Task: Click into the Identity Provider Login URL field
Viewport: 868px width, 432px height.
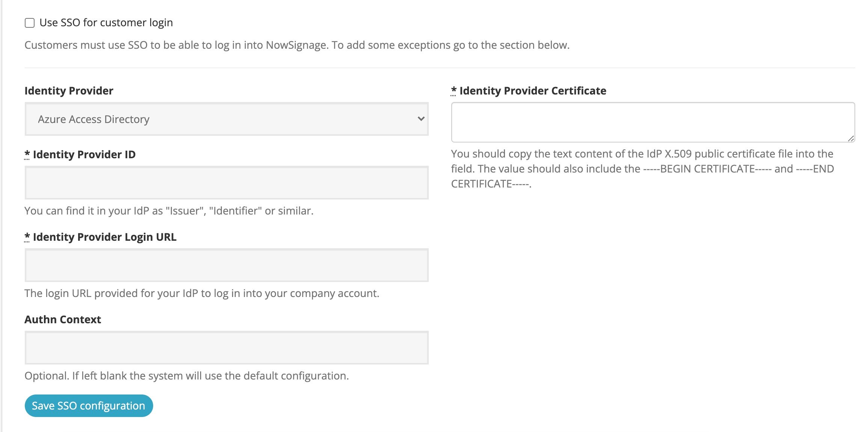Action: [226, 265]
